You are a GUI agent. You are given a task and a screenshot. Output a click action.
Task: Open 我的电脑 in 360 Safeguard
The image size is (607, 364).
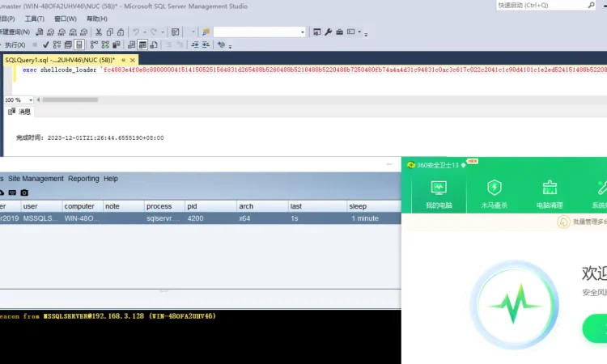tap(439, 194)
